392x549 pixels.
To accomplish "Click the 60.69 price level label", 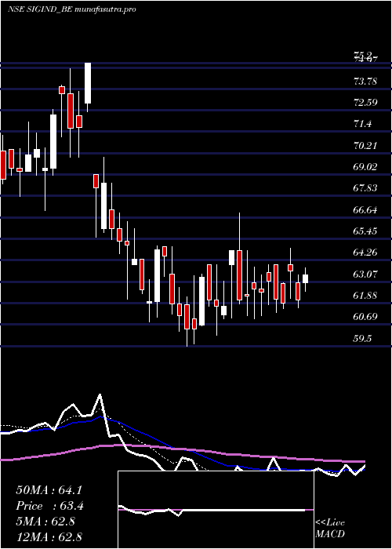I will pyautogui.click(x=365, y=317).
